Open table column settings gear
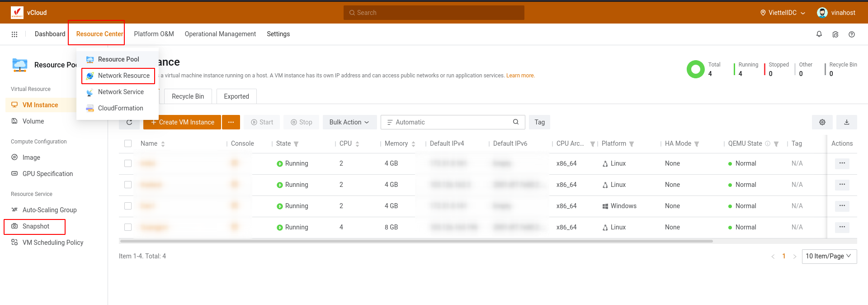 pos(822,122)
